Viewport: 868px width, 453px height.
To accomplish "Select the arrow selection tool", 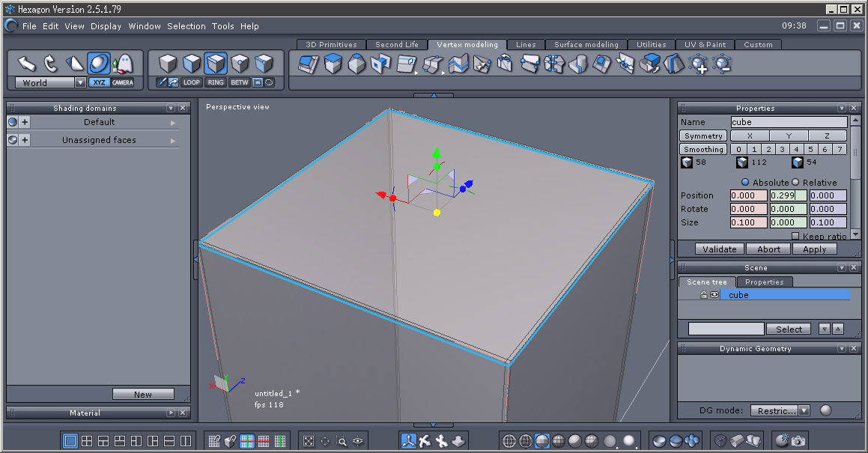I will [x=26, y=64].
